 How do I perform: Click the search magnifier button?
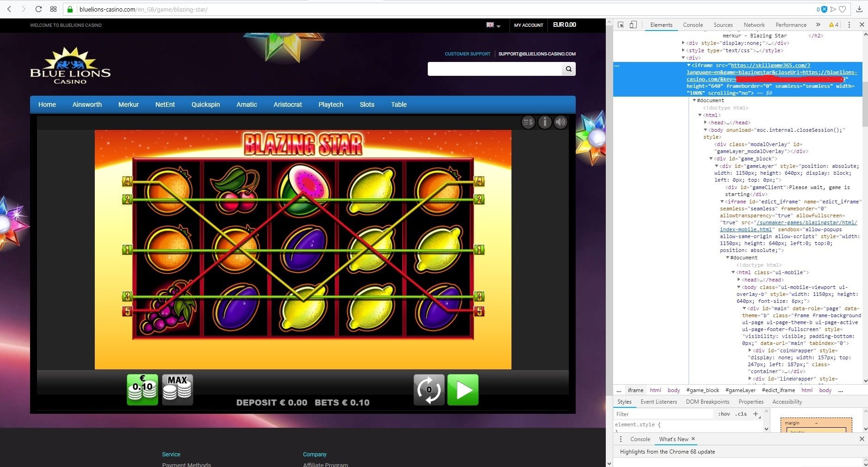point(568,69)
